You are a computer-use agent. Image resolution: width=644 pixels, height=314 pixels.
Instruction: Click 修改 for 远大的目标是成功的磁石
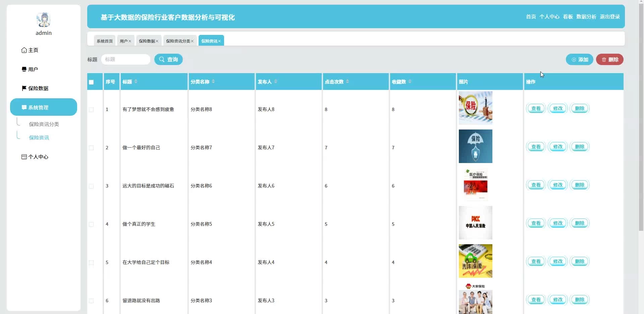pos(558,185)
